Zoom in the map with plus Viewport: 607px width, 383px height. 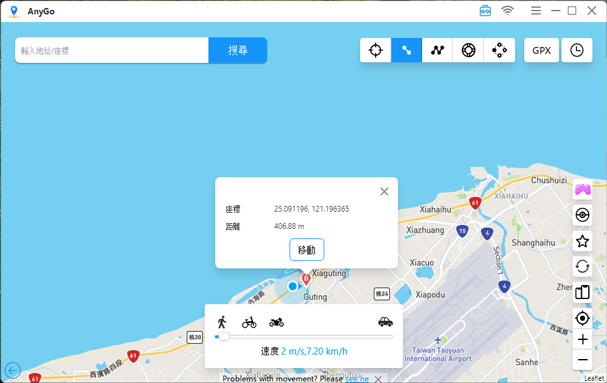(582, 340)
